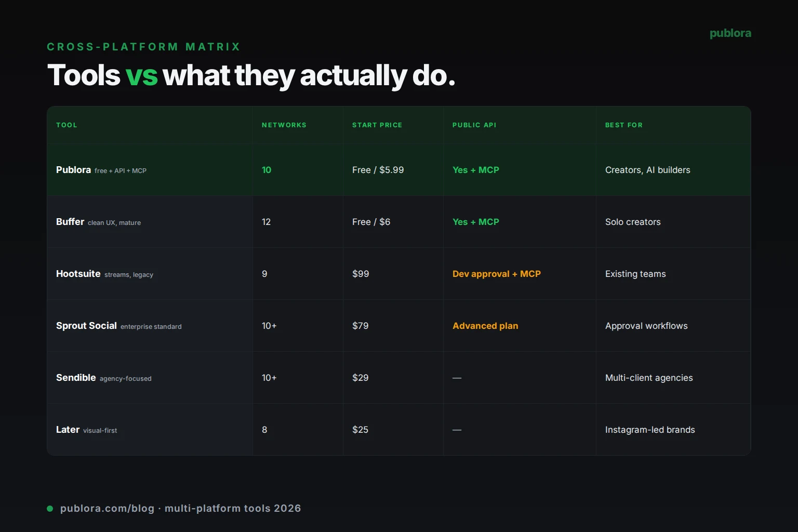The image size is (798, 532).
Task: Click the "Buffer" tool name
Action: point(70,222)
